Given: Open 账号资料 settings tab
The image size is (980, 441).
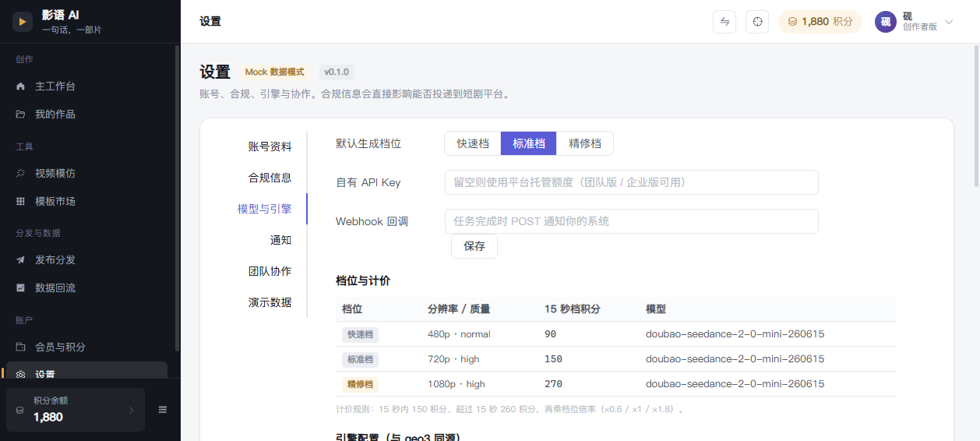Looking at the screenshot, I should pyautogui.click(x=270, y=146).
